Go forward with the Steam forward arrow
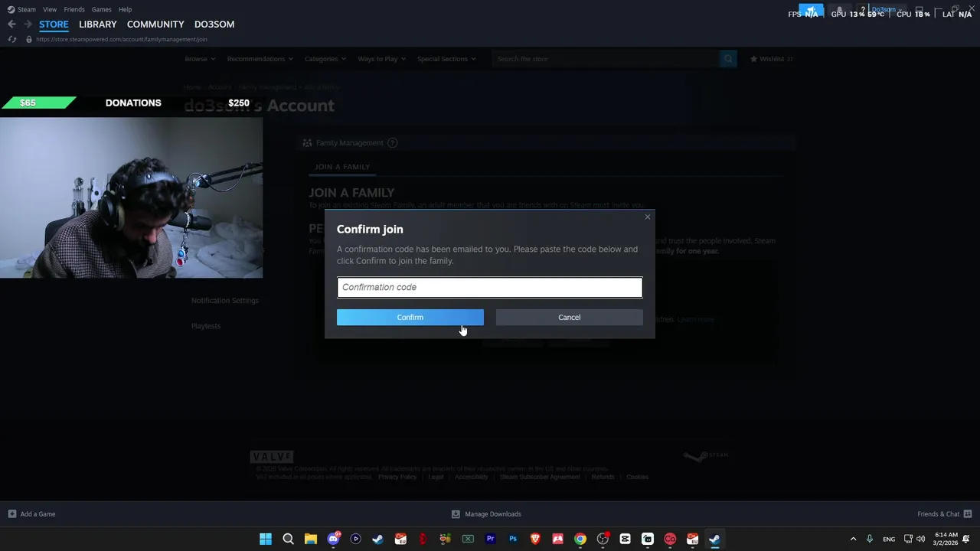The image size is (980, 551). click(28, 24)
